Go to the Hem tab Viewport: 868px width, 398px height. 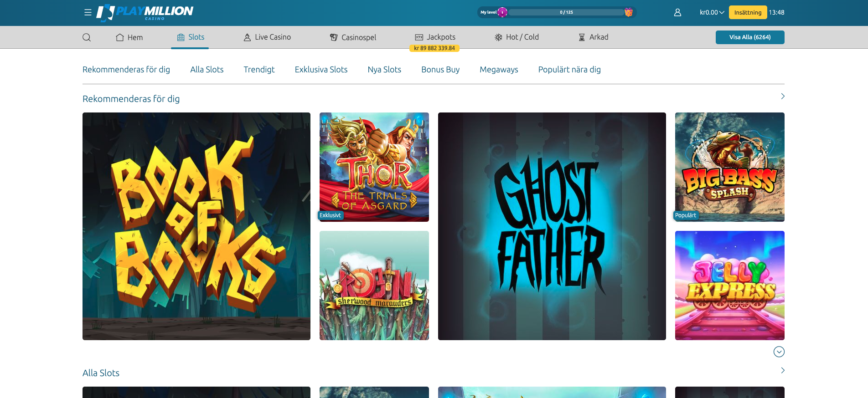129,37
